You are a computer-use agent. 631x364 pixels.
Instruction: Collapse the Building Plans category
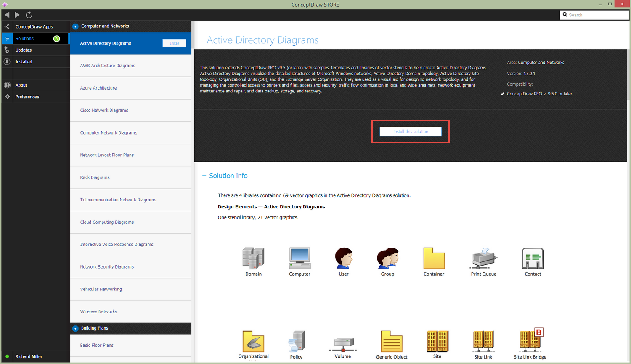[x=75, y=329]
